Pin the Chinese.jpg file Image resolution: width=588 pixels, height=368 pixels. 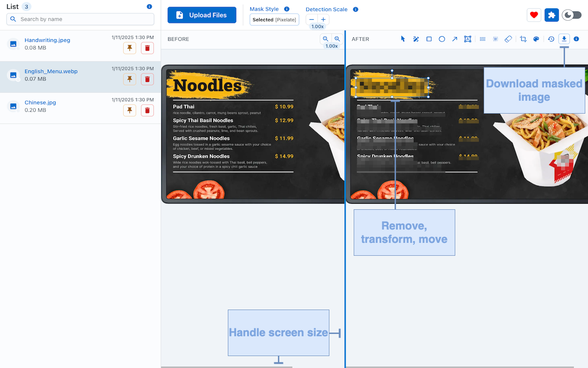130,110
